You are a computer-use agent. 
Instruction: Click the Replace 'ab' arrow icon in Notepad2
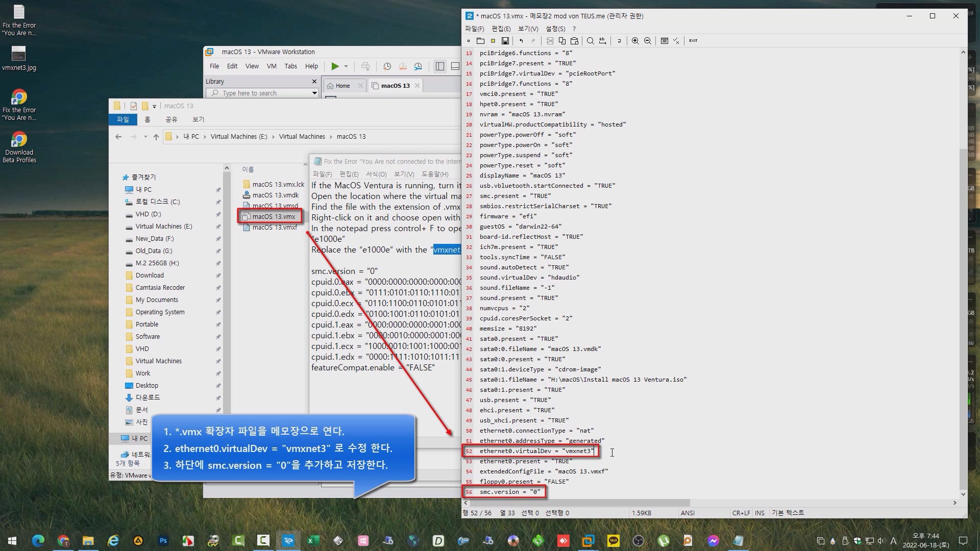(x=603, y=41)
